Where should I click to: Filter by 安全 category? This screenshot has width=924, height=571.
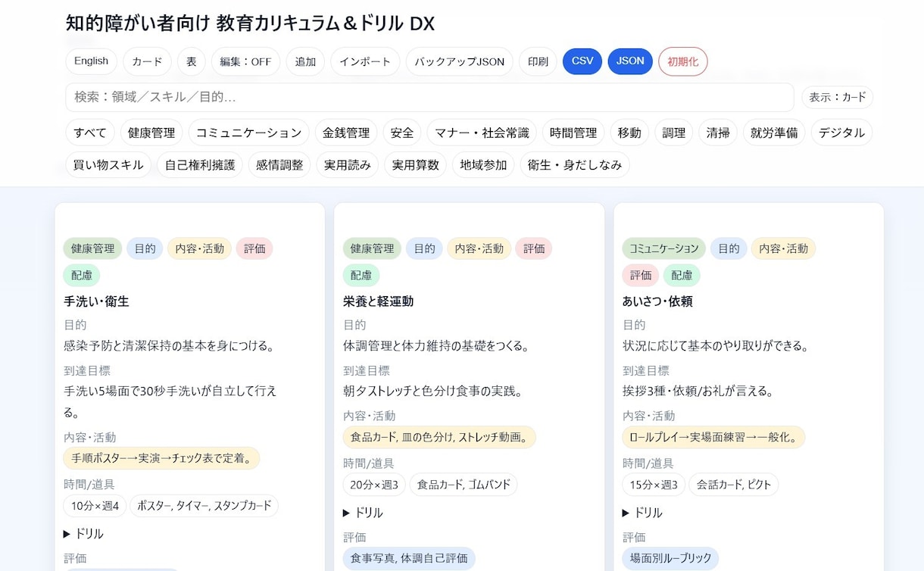402,133
